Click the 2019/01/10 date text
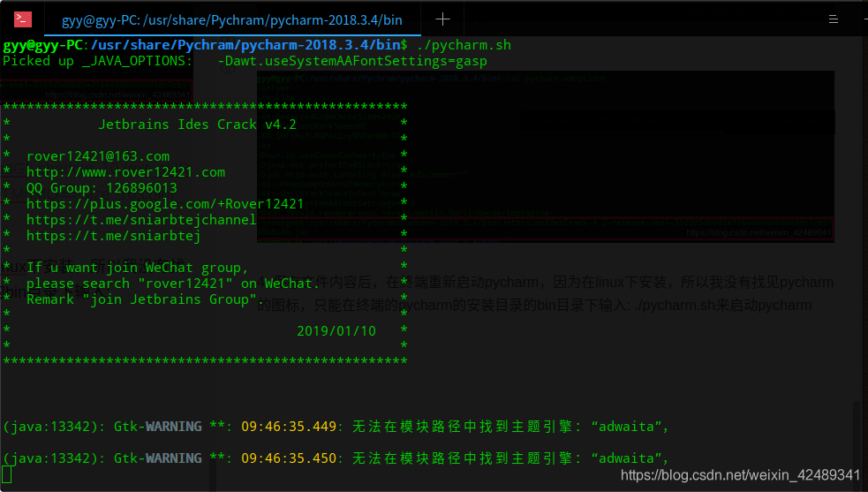 (x=336, y=331)
